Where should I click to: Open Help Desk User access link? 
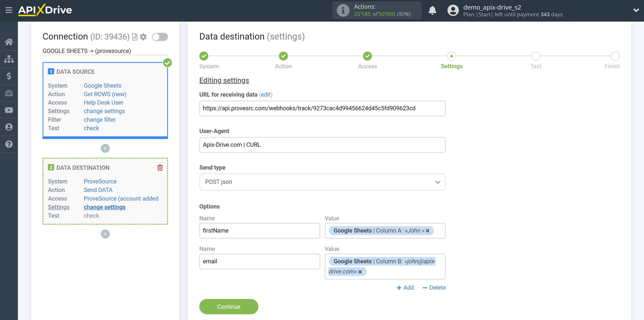click(x=103, y=103)
